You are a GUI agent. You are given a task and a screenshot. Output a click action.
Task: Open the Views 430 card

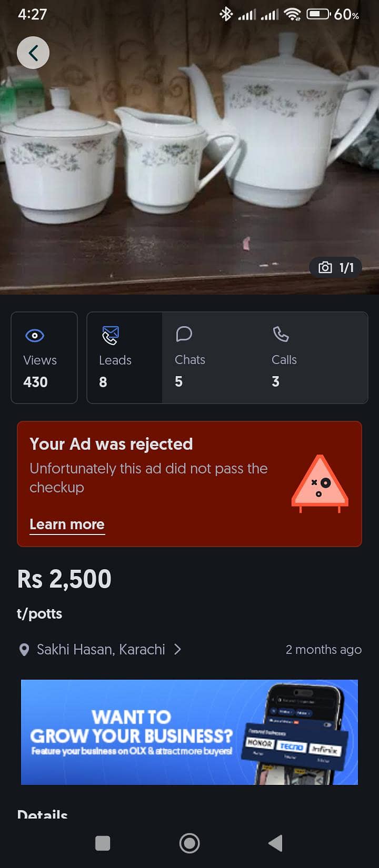(44, 358)
